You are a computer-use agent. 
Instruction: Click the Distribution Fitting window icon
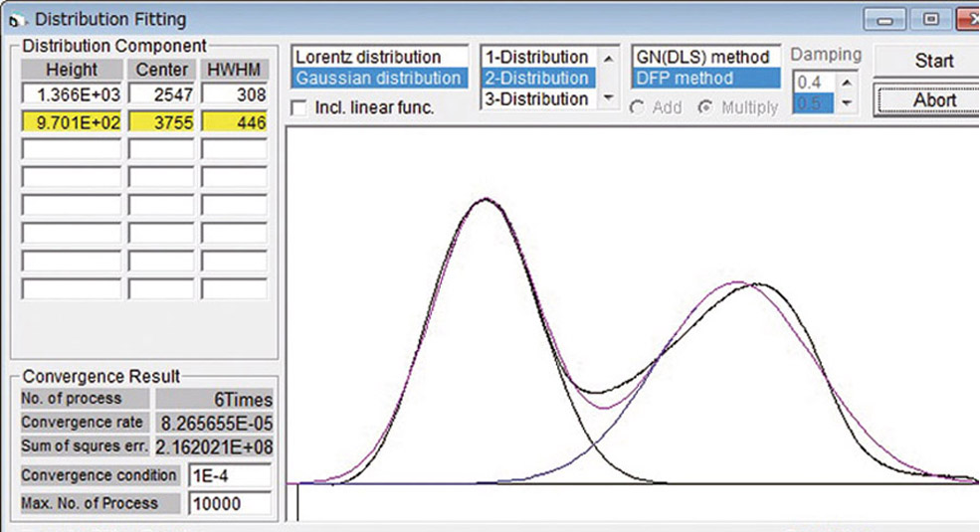pyautogui.click(x=18, y=21)
